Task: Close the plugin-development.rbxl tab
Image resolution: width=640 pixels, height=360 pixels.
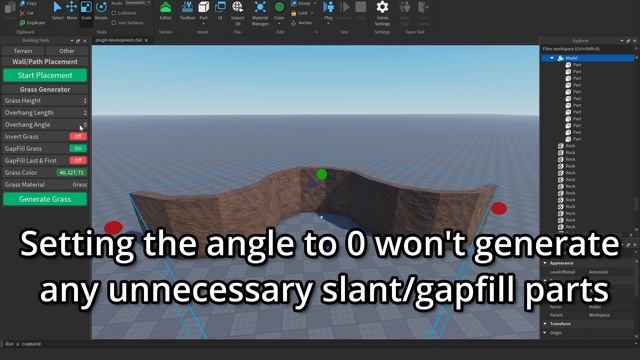Action: click(x=147, y=40)
